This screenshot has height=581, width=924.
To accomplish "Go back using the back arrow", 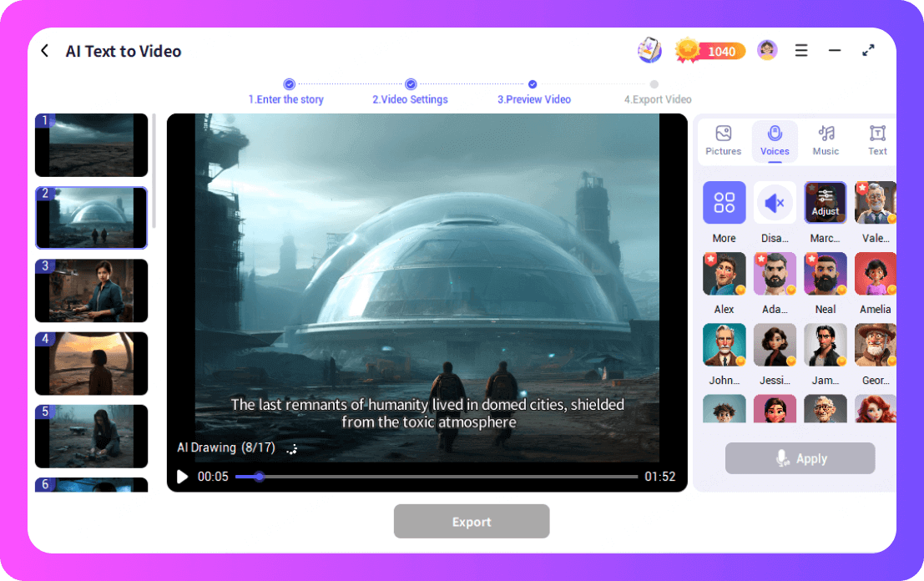I will pyautogui.click(x=45, y=51).
